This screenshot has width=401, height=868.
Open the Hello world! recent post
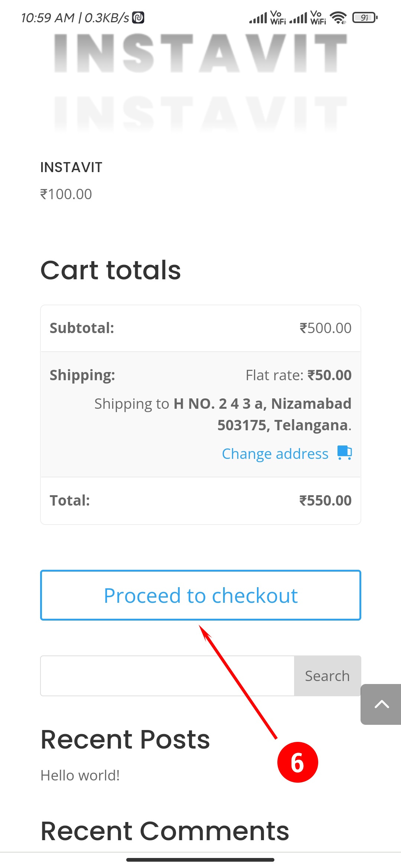[80, 775]
